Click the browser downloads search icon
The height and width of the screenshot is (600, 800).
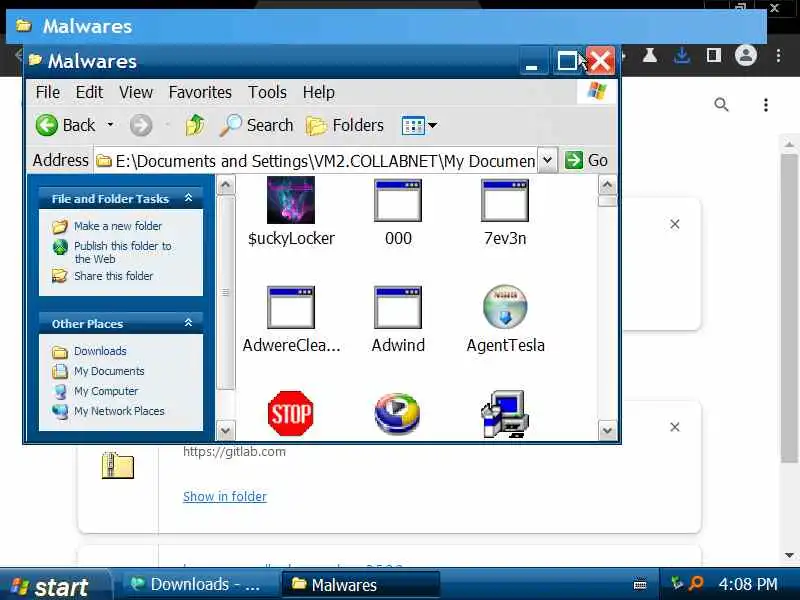click(721, 105)
